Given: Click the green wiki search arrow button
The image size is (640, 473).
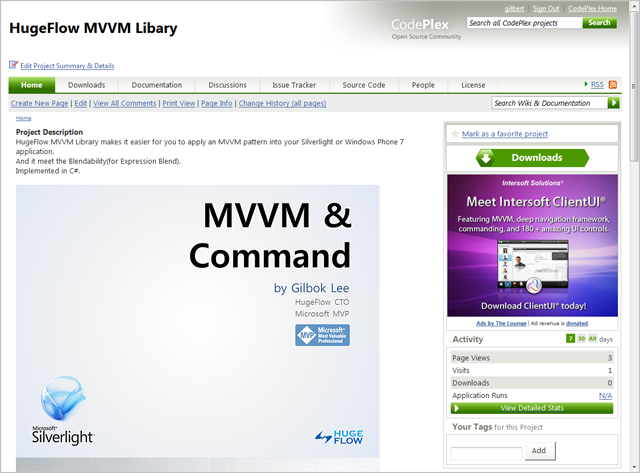Looking at the screenshot, I should pos(613,103).
